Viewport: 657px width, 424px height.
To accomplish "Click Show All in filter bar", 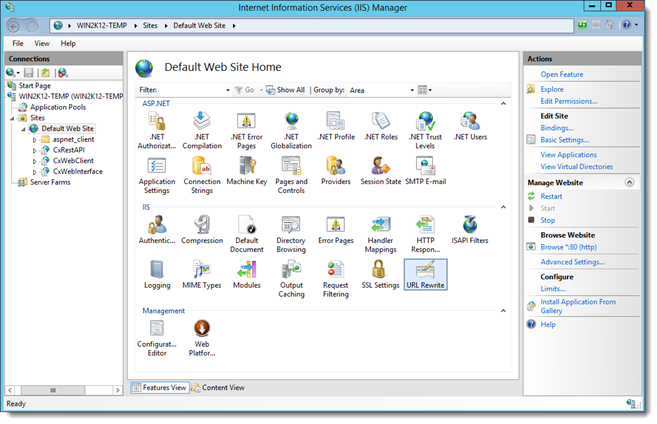I will point(285,90).
